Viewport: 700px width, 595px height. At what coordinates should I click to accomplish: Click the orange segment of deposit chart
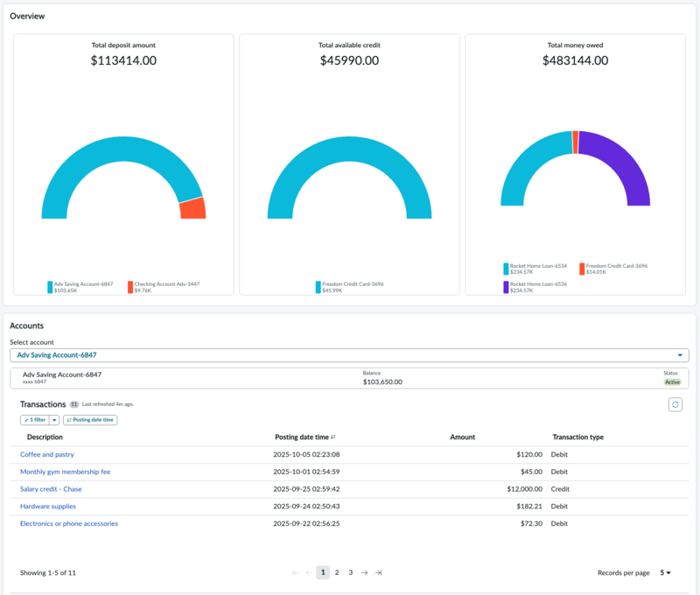tap(192, 209)
